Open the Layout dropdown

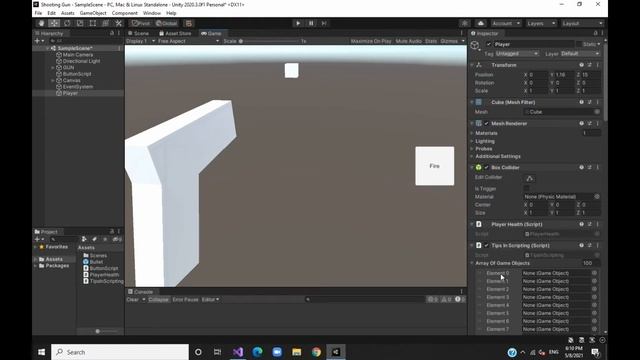pos(582,23)
